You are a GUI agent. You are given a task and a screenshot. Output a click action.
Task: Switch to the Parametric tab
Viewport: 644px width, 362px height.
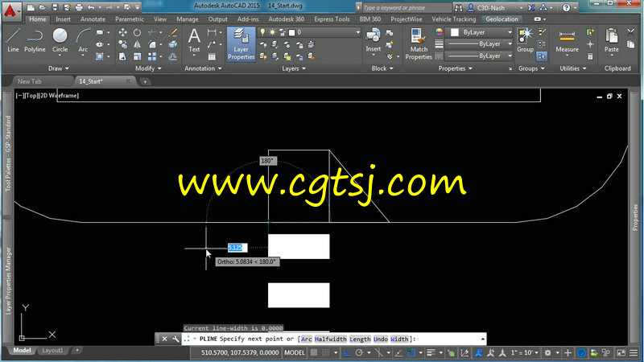(130, 19)
